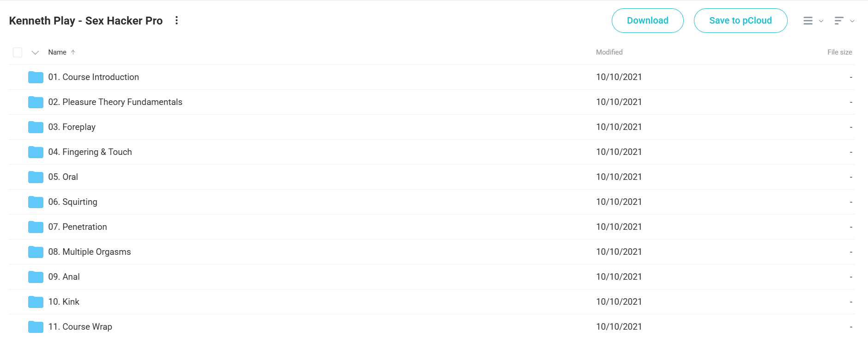Open the three-dot options menu beside title
Screen dimensions: 868x338
click(x=176, y=20)
